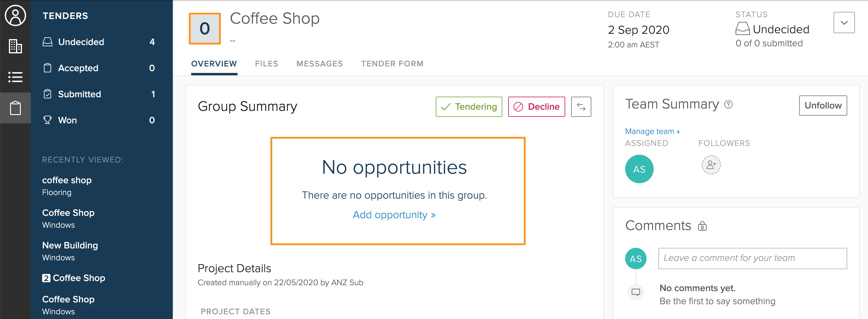This screenshot has height=319, width=868.
Task: Open the Manage team link
Action: pos(652,131)
